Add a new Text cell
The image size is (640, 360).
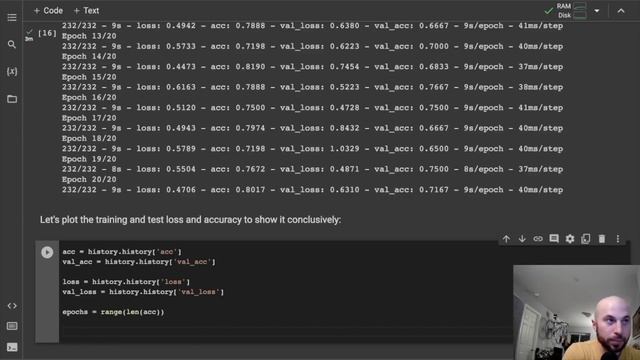click(x=86, y=11)
